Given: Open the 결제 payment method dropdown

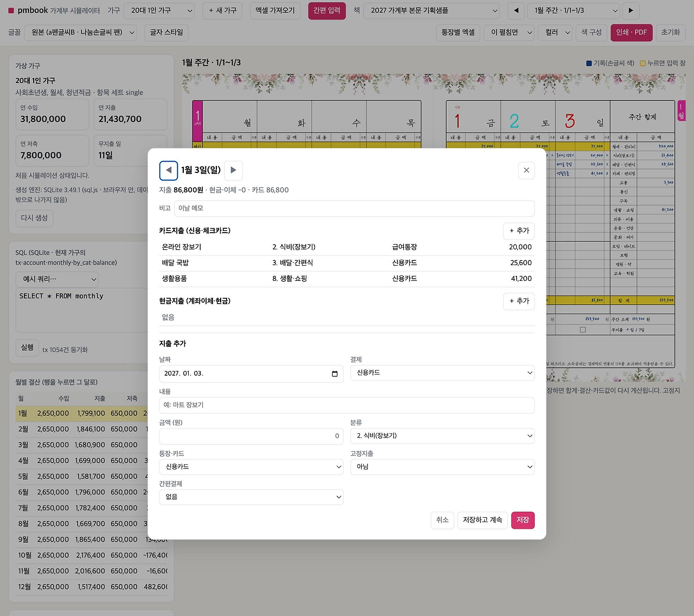Looking at the screenshot, I should click(442, 373).
